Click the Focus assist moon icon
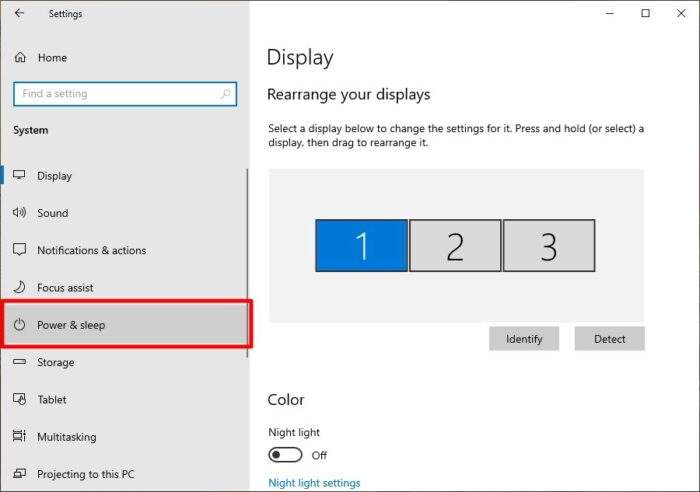The width and height of the screenshot is (700, 492). (x=19, y=287)
